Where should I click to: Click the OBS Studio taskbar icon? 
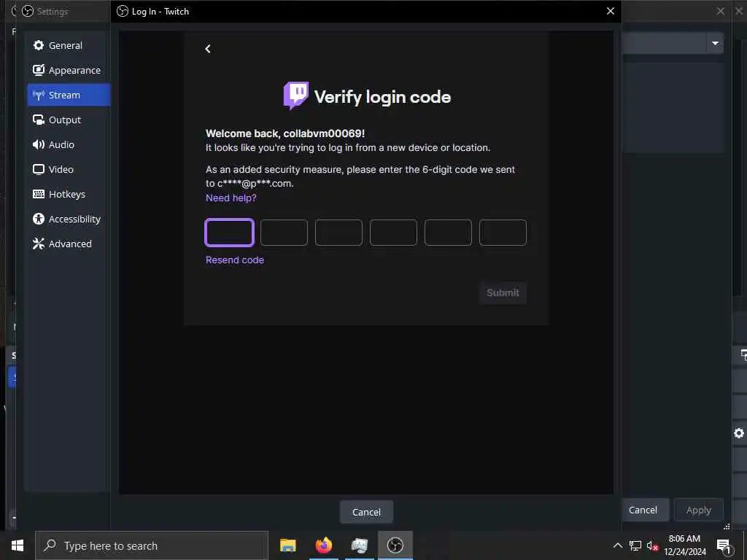(x=395, y=545)
